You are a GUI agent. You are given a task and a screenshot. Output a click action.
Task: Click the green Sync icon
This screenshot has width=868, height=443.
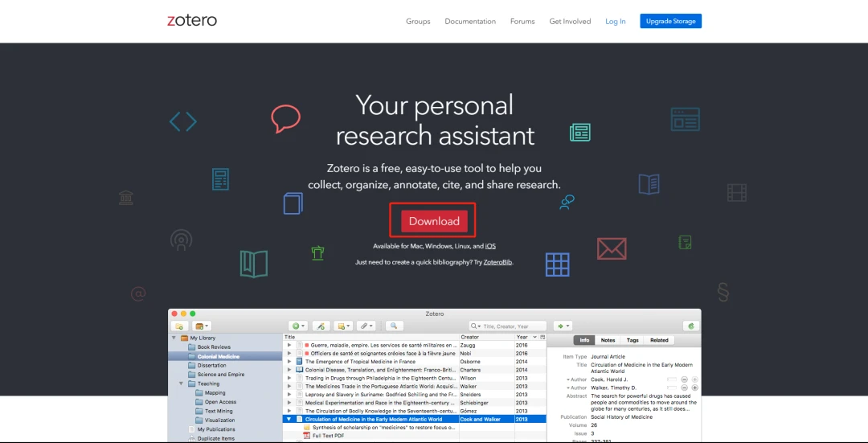point(691,326)
